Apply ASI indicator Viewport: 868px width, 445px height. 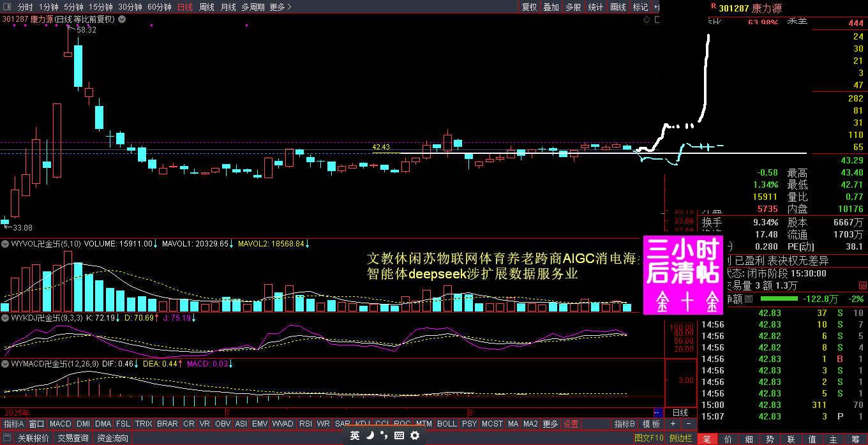(241, 424)
